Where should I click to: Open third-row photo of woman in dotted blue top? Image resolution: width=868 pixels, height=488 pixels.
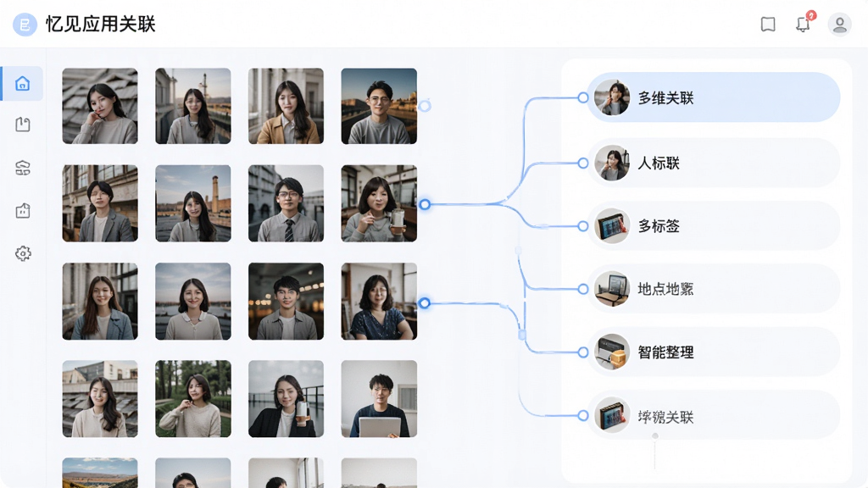tap(379, 301)
